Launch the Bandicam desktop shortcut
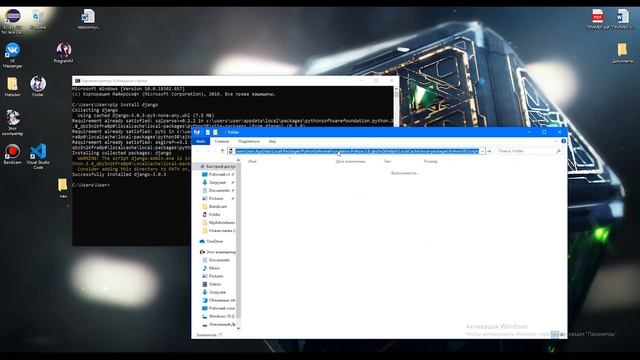The height and width of the screenshot is (360, 640). 12,154
